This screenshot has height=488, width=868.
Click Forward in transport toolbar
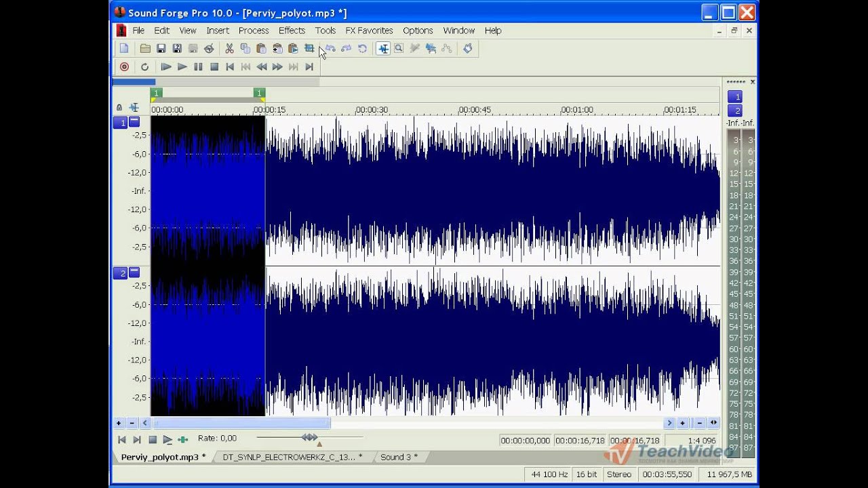277,66
